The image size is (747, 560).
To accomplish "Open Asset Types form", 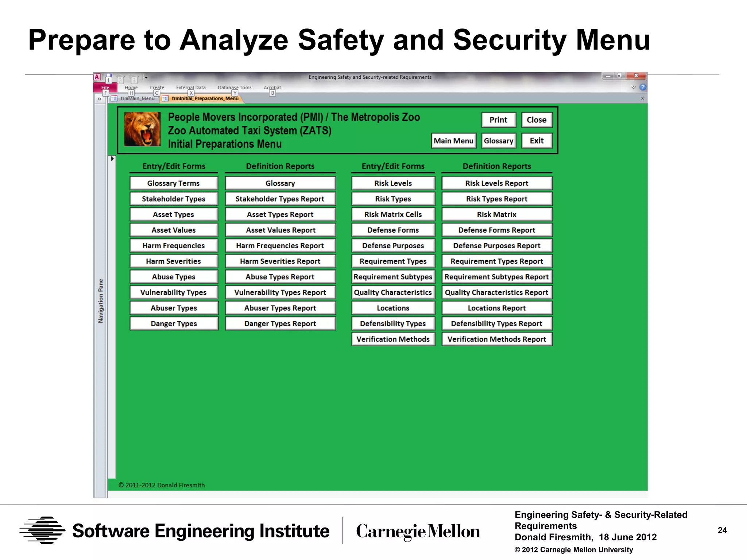I will (x=174, y=215).
